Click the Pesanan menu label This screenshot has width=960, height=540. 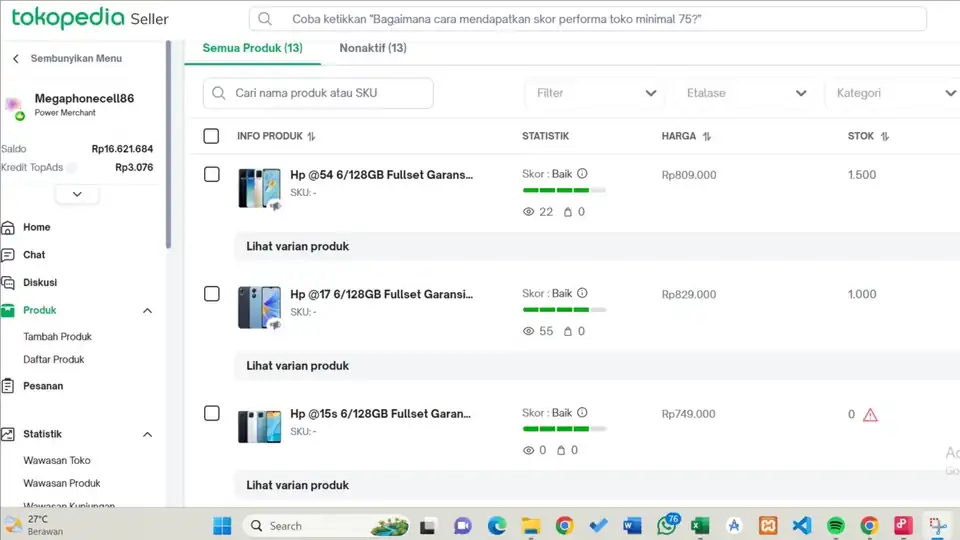pos(43,386)
